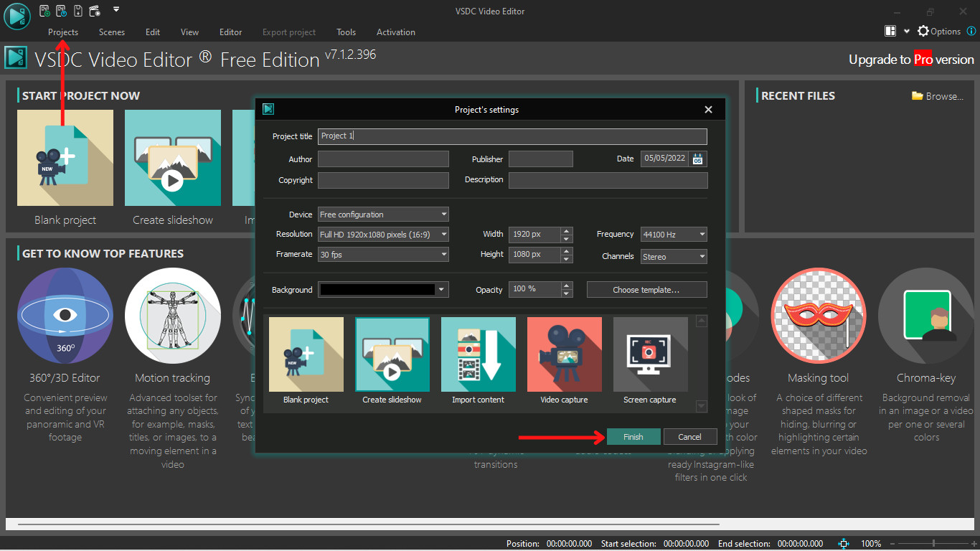This screenshot has width=980, height=551.
Task: Decrease Height with the down stepper arrow
Action: pos(567,258)
